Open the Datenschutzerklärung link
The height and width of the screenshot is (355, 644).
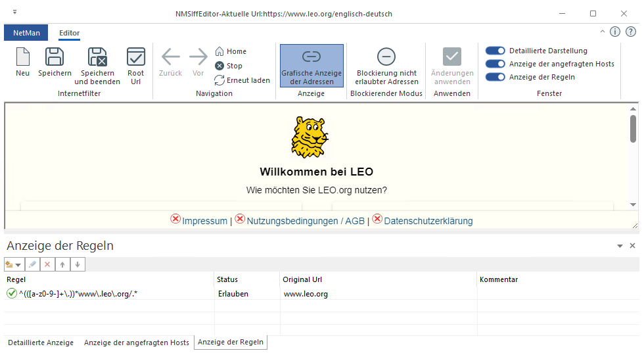coord(428,221)
